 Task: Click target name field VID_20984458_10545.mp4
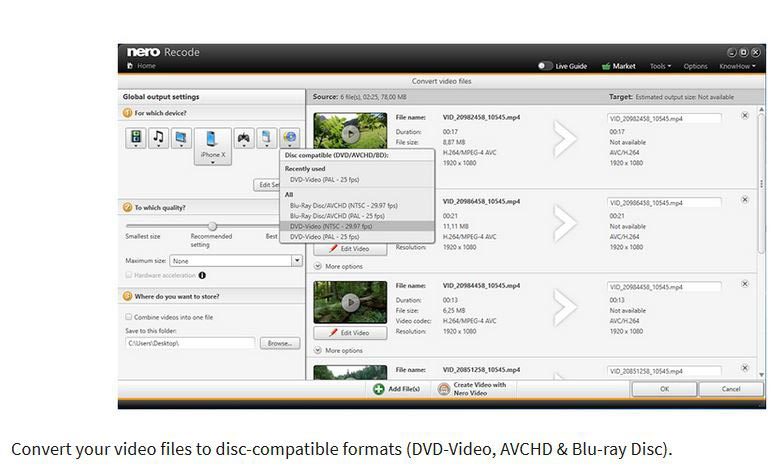(664, 287)
